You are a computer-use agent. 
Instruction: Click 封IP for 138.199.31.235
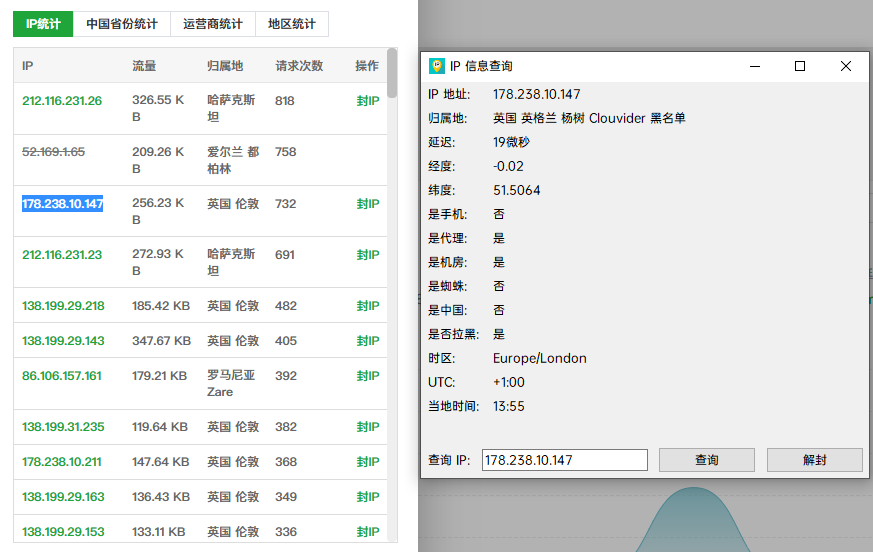pyautogui.click(x=367, y=427)
